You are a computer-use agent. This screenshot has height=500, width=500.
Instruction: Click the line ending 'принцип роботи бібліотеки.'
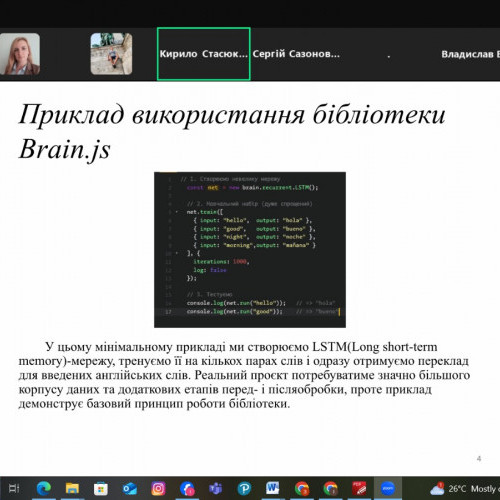[x=154, y=404]
